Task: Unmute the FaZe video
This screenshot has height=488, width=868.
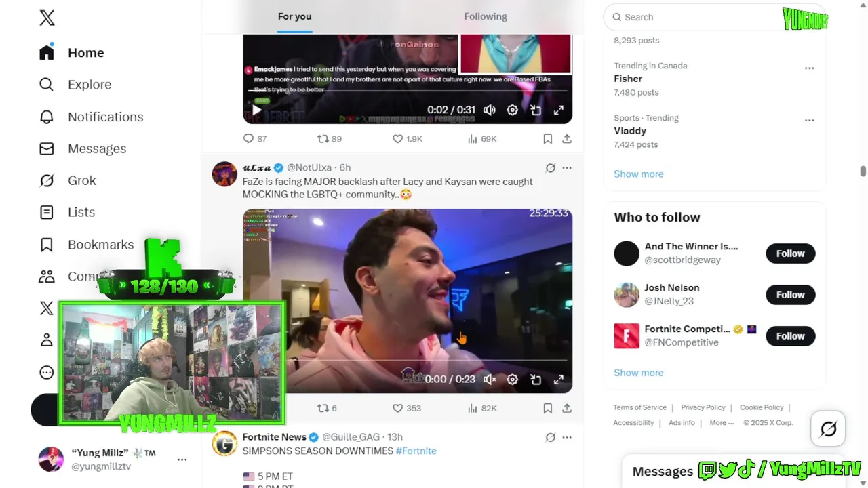Action: 490,380
